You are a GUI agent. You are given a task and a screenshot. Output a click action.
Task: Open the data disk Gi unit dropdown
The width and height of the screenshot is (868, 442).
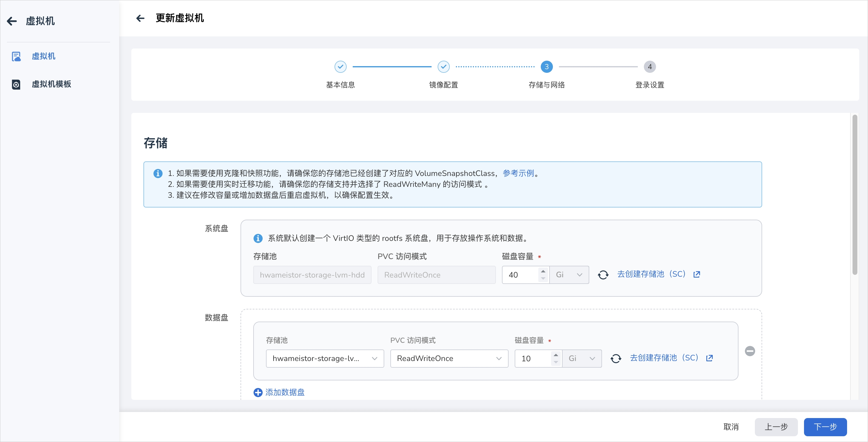[x=582, y=358]
